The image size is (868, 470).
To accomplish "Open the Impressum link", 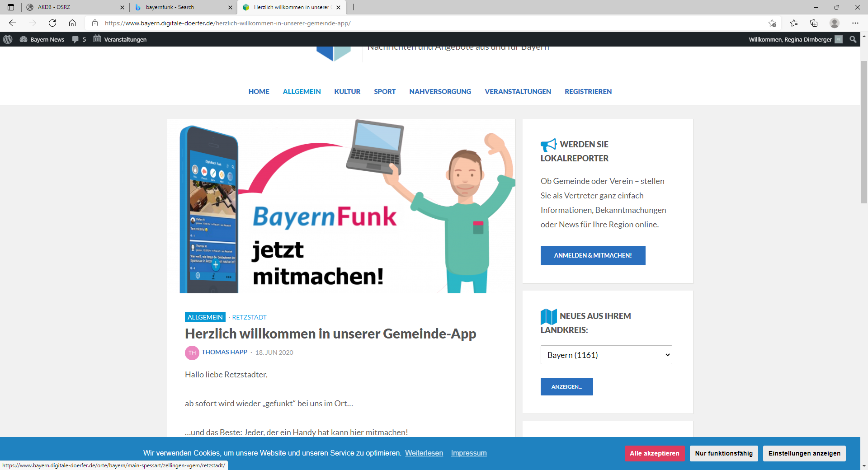I will point(469,453).
